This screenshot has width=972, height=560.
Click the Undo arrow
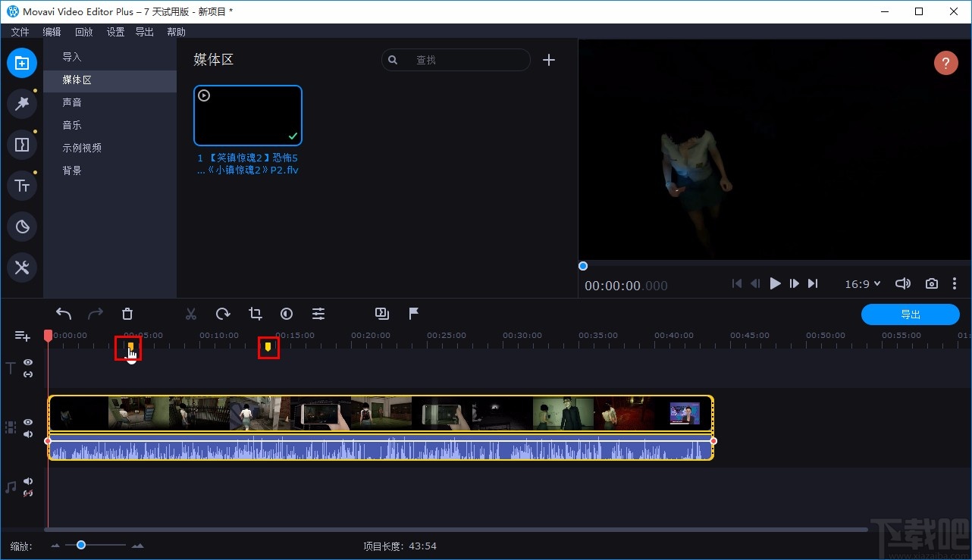(64, 314)
